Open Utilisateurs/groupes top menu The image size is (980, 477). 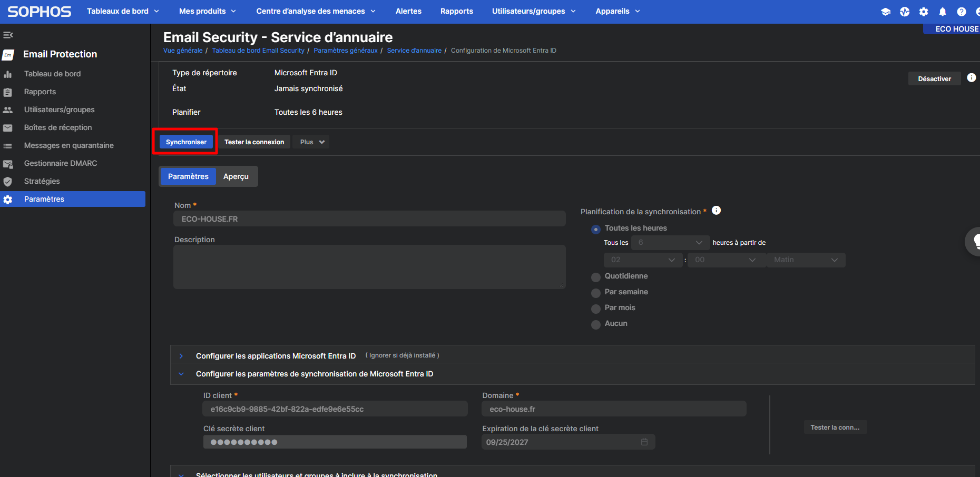coord(534,11)
